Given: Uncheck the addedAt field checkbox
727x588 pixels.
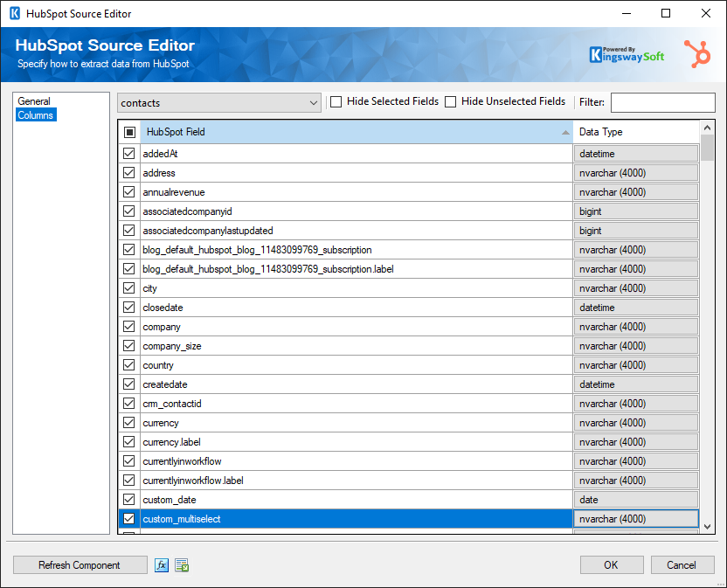Looking at the screenshot, I should click(x=129, y=154).
